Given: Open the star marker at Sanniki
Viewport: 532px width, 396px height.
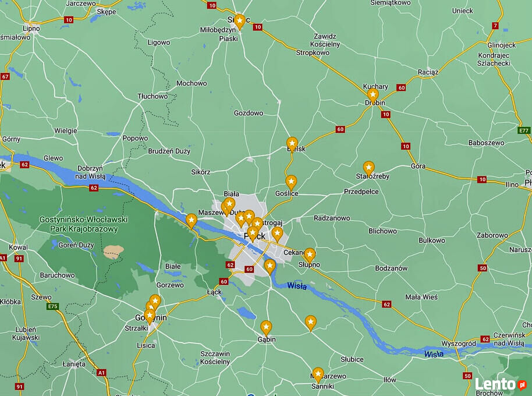Looking at the screenshot, I should tap(318, 374).
